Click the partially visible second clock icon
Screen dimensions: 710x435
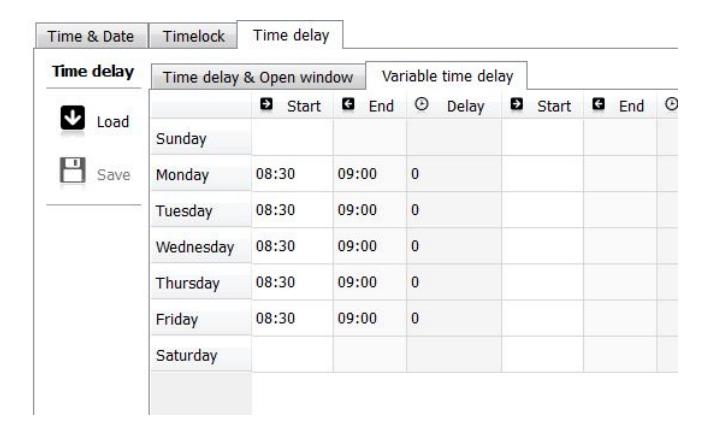point(672,105)
